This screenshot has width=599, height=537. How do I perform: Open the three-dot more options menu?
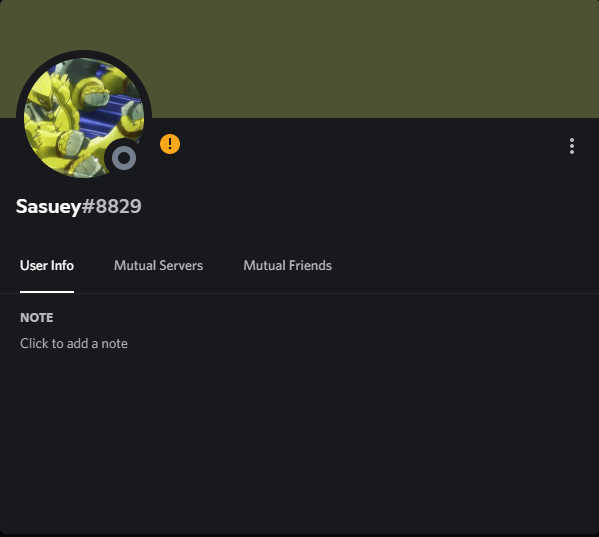pos(571,146)
